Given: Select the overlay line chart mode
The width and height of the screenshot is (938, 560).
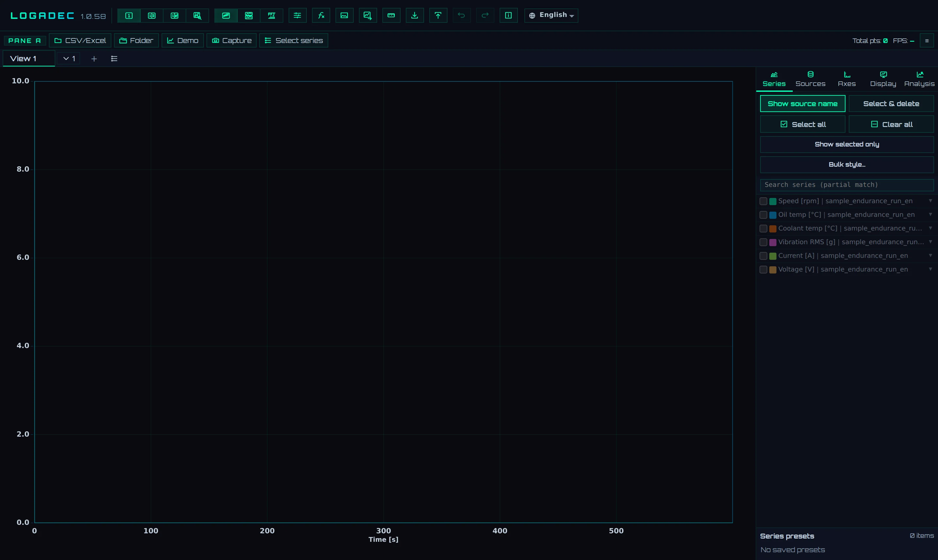Looking at the screenshot, I should point(226,16).
